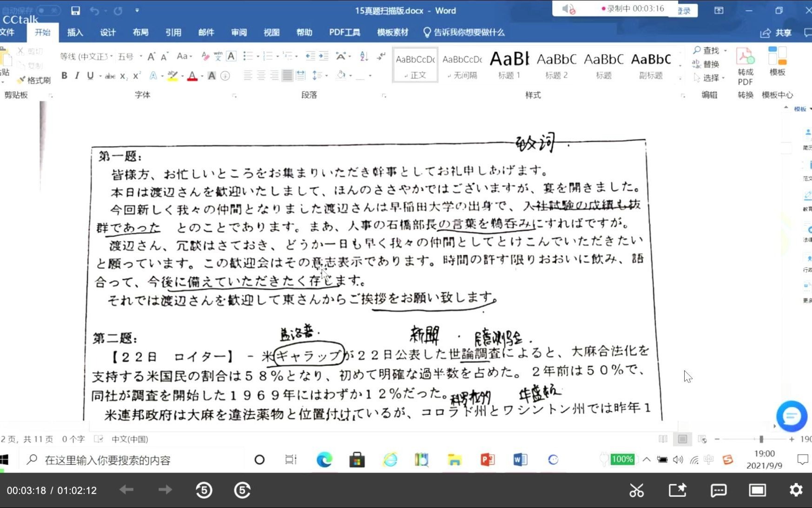The width and height of the screenshot is (812, 508).
Task: Click the 共享 share button
Action: [776, 33]
